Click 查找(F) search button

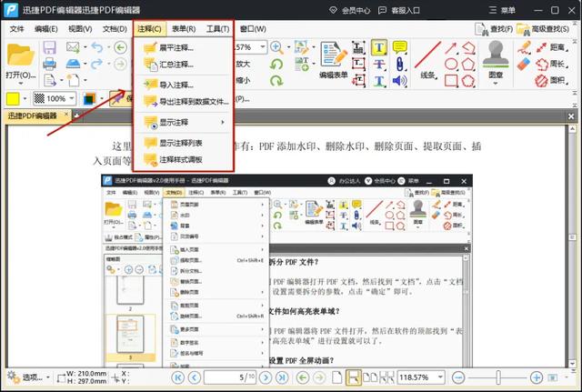coord(495,29)
